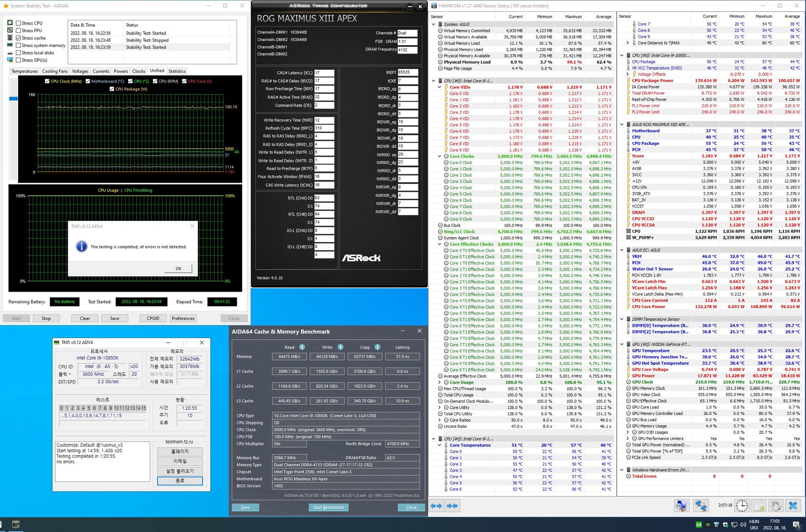Click blue information icon in TM5 dialog

[x=81, y=247]
